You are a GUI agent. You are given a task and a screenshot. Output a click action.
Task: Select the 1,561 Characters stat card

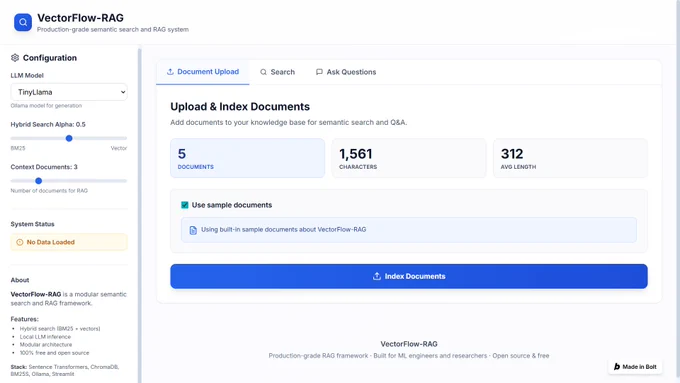tap(409, 158)
